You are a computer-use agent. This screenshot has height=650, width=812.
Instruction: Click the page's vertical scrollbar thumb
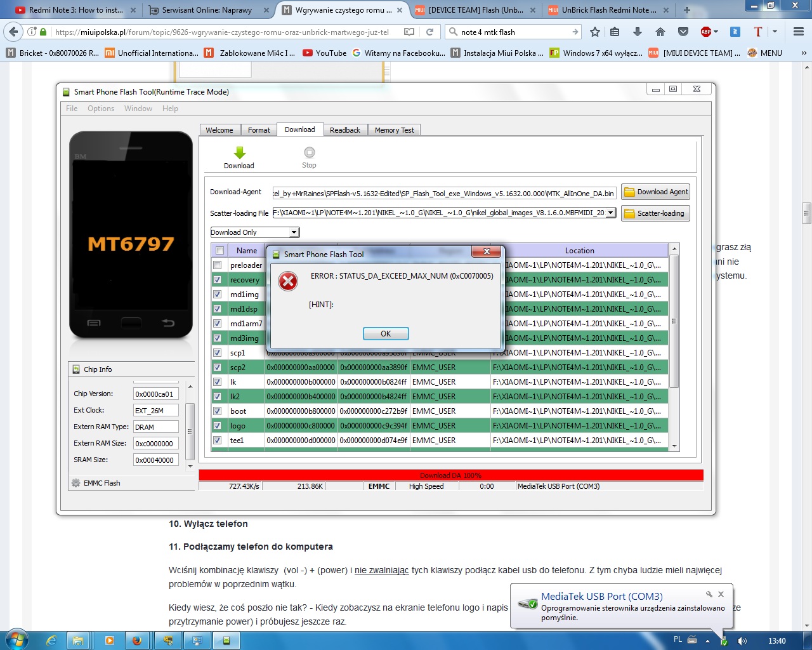pos(806,213)
